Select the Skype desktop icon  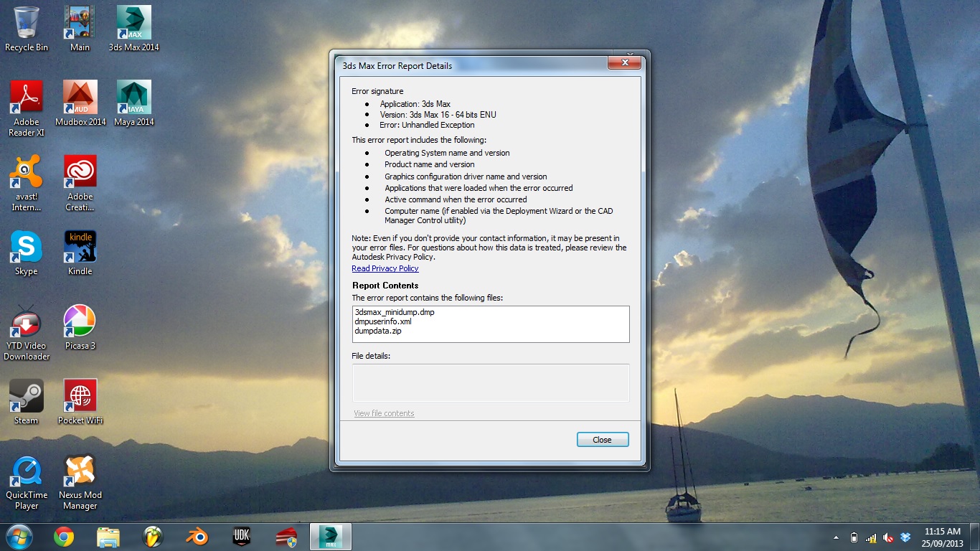[27, 253]
